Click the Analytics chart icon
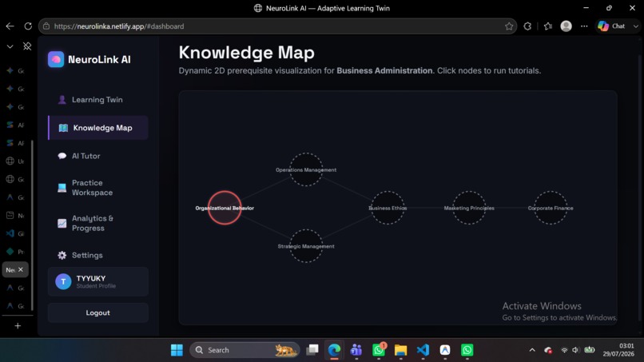 coord(62,223)
